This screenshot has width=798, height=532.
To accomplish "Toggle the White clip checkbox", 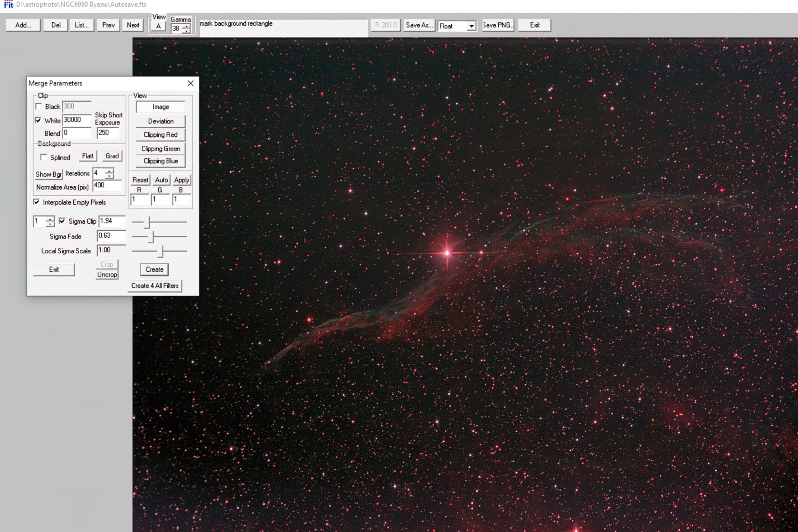I will click(38, 120).
